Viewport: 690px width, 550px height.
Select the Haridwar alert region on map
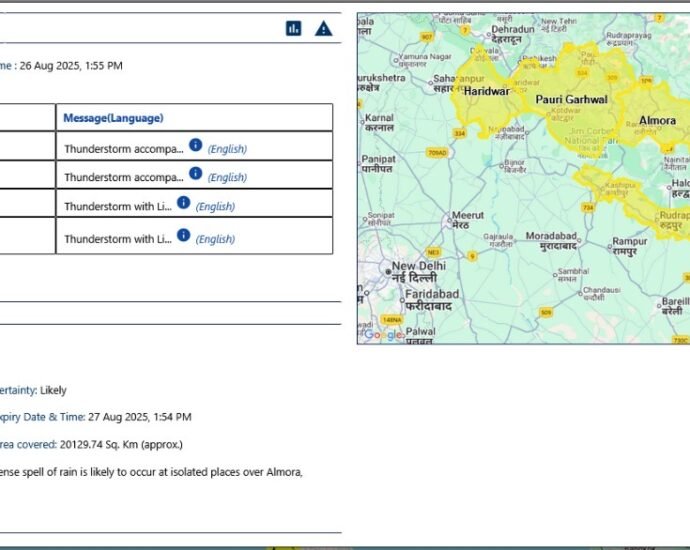coord(485,91)
